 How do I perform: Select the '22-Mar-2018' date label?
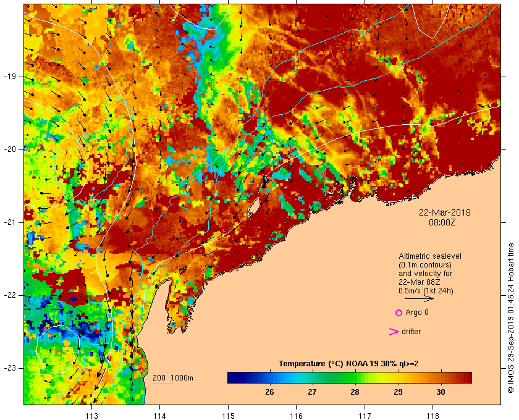click(444, 212)
